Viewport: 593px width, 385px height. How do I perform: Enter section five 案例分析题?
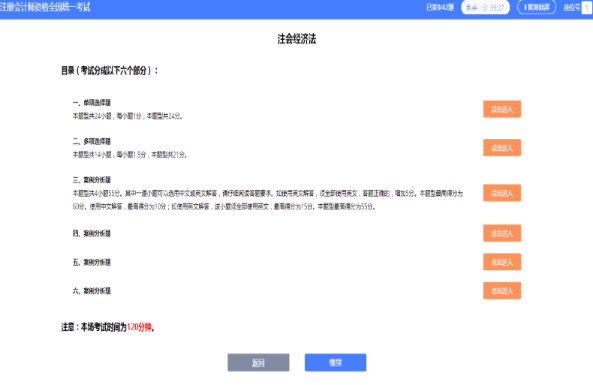coord(502,262)
